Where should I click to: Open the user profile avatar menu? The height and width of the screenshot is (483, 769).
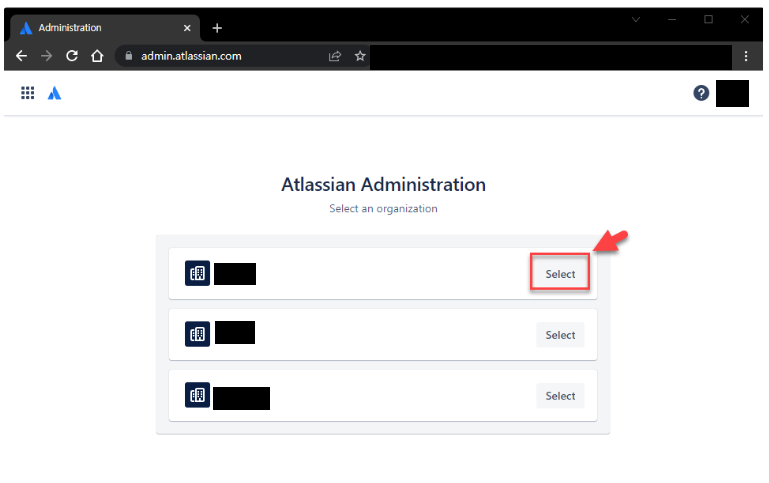(x=732, y=93)
